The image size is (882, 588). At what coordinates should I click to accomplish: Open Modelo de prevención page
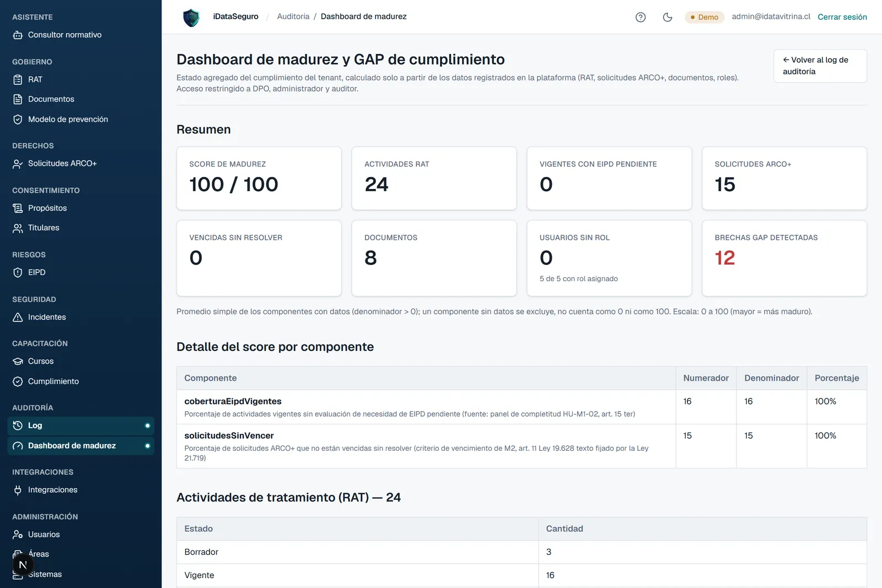[x=80, y=120]
